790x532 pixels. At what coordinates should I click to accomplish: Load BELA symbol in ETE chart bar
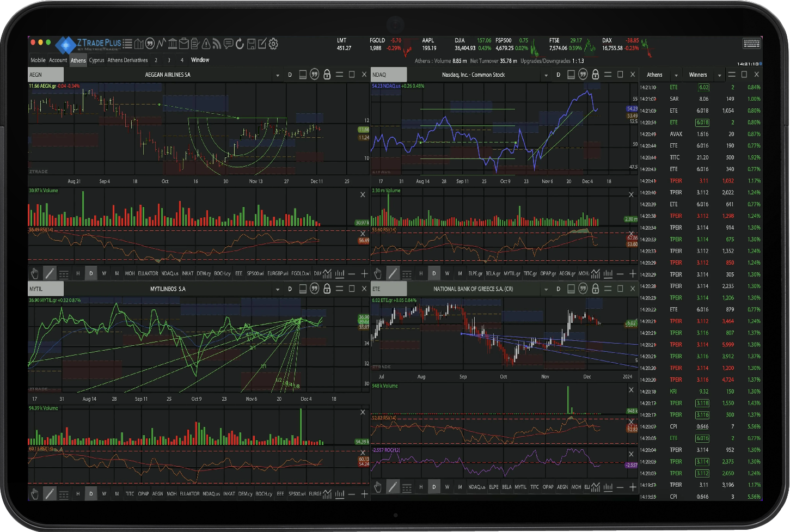click(x=507, y=487)
